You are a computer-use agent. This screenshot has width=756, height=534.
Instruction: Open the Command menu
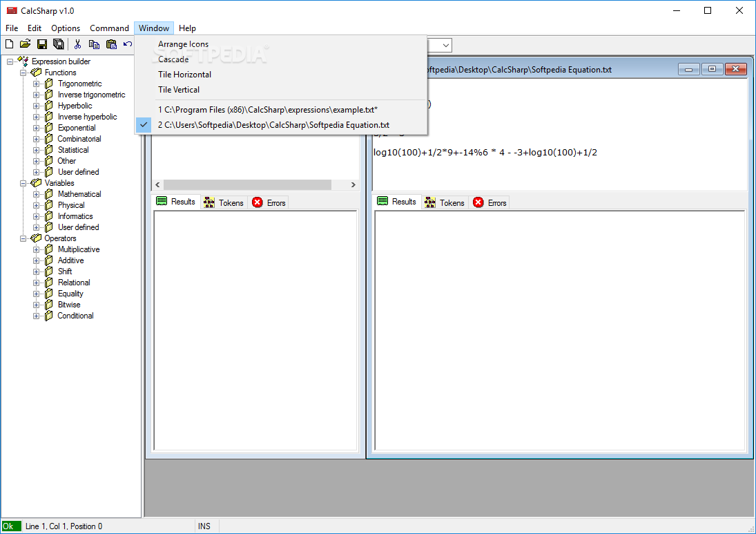[x=110, y=28]
